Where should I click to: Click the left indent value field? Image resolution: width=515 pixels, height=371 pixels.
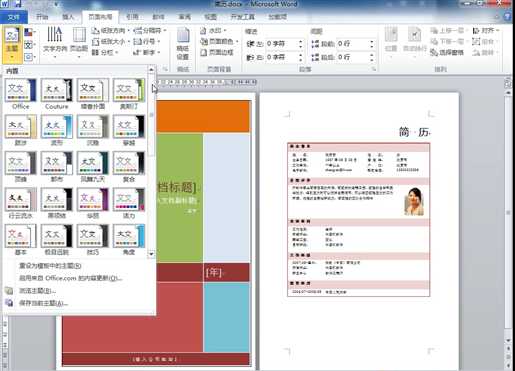281,44
